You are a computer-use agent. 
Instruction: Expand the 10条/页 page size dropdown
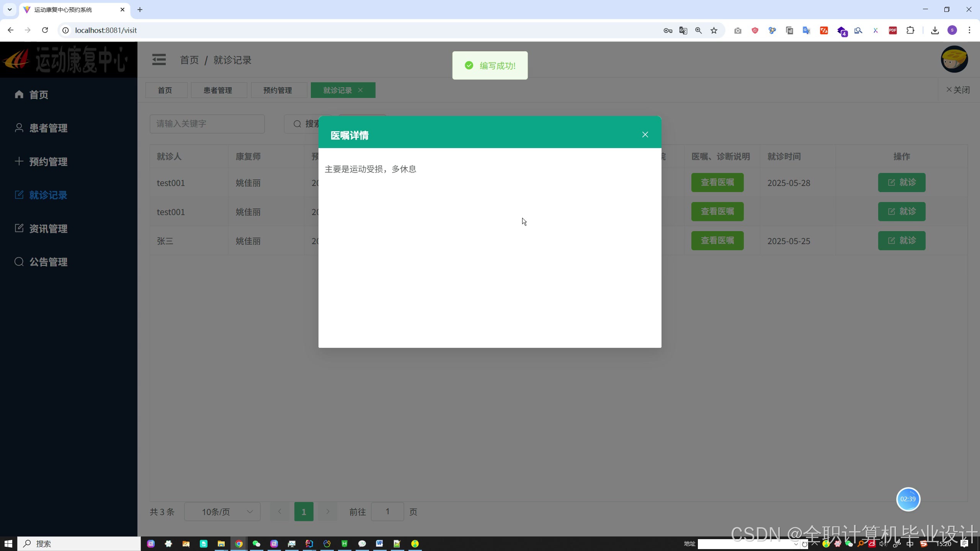222,512
